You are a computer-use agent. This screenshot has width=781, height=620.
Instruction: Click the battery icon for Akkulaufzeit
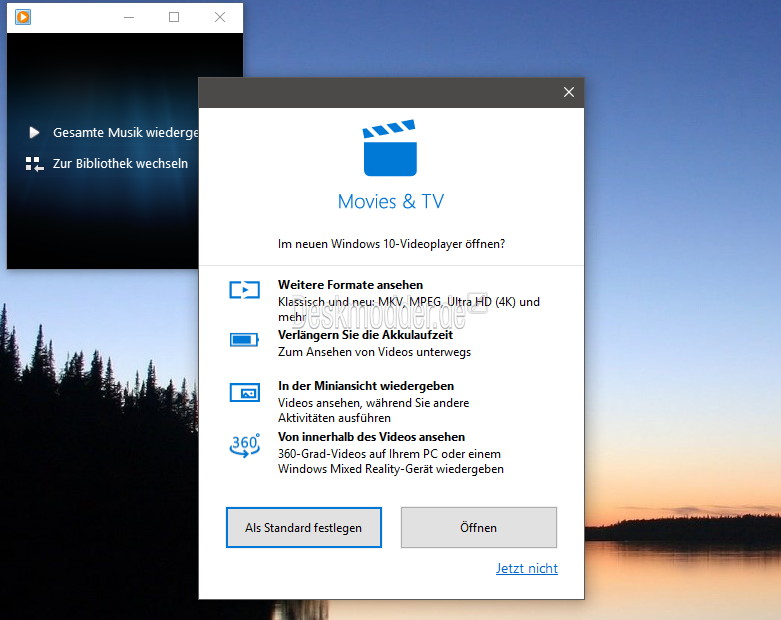pyautogui.click(x=244, y=340)
